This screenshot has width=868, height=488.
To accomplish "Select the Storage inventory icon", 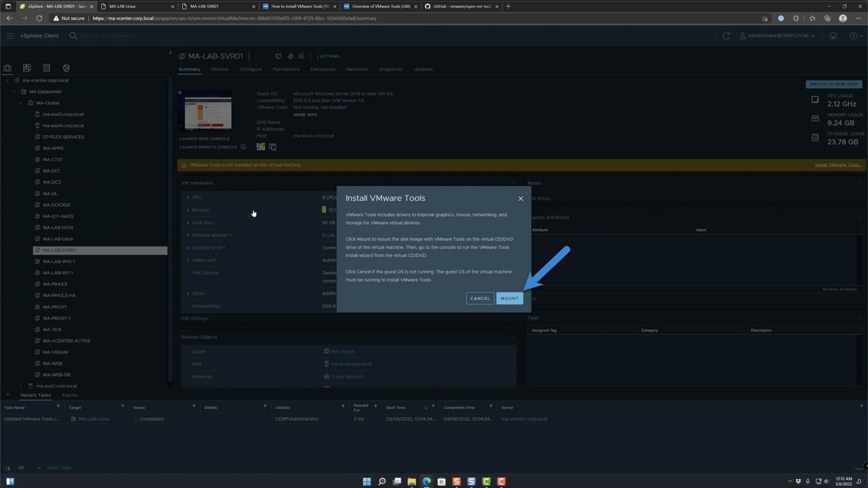I will click(47, 68).
